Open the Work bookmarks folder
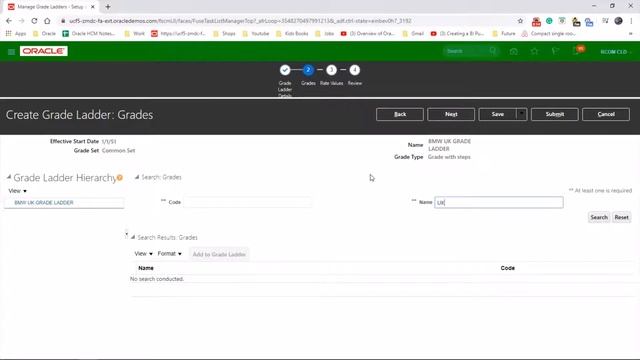The image size is (640, 360). (135, 33)
